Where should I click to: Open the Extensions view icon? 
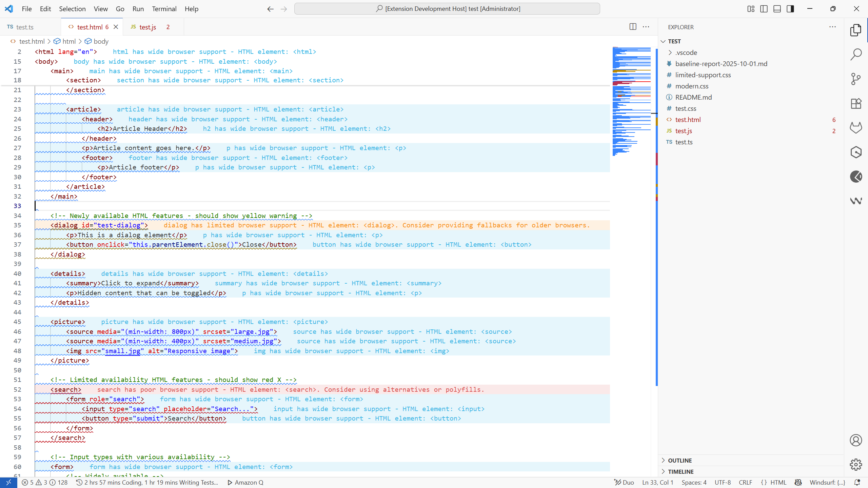pos(856,103)
